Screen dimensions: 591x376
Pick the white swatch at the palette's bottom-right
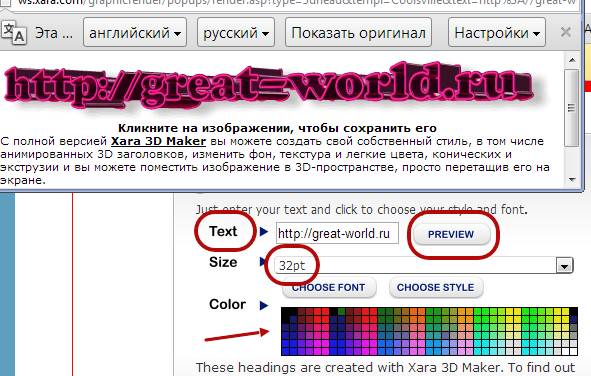click(x=573, y=351)
